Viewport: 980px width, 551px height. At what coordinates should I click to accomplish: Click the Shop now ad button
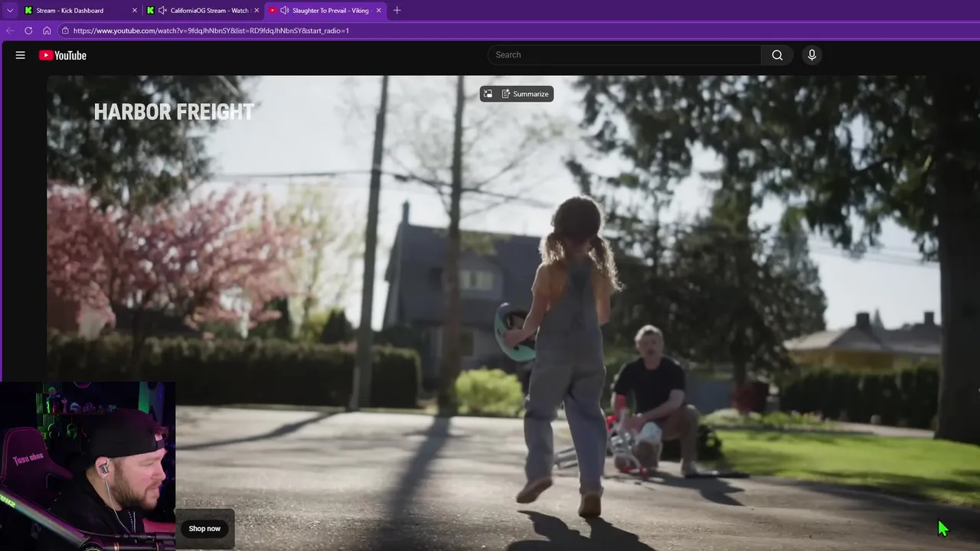tap(204, 529)
